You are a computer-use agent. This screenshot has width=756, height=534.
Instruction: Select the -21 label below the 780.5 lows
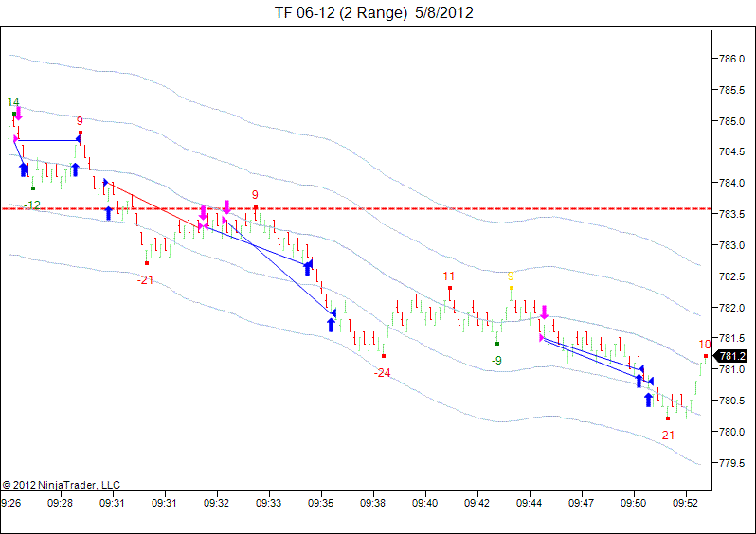coord(666,436)
